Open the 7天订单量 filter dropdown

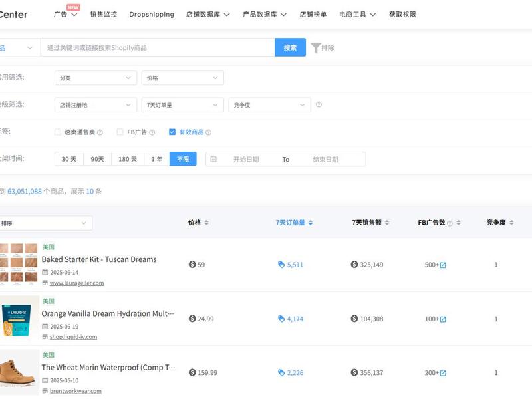pyautogui.click(x=182, y=105)
